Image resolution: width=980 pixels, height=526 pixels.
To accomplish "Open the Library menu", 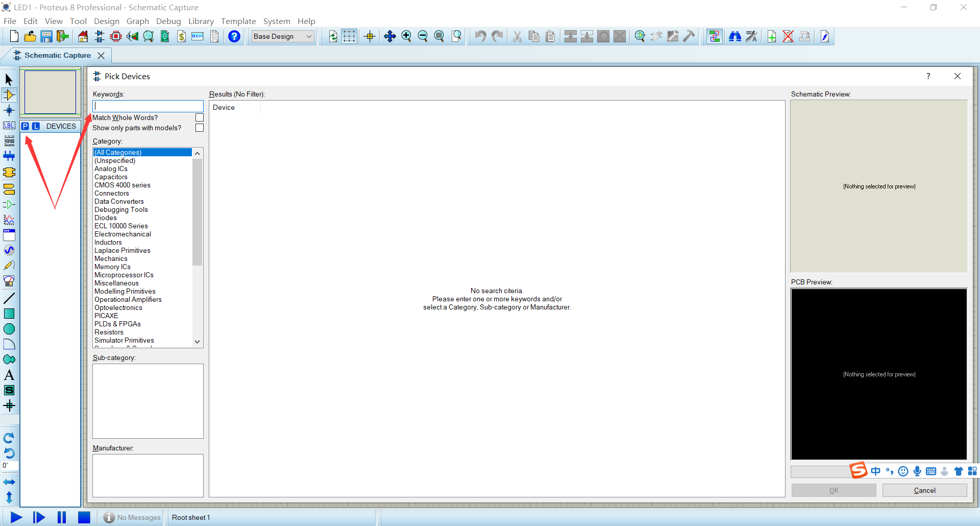I will click(x=201, y=21).
